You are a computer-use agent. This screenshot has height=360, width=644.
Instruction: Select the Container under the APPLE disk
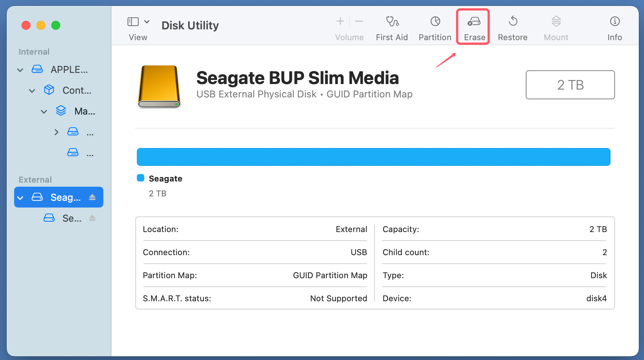[x=76, y=90]
